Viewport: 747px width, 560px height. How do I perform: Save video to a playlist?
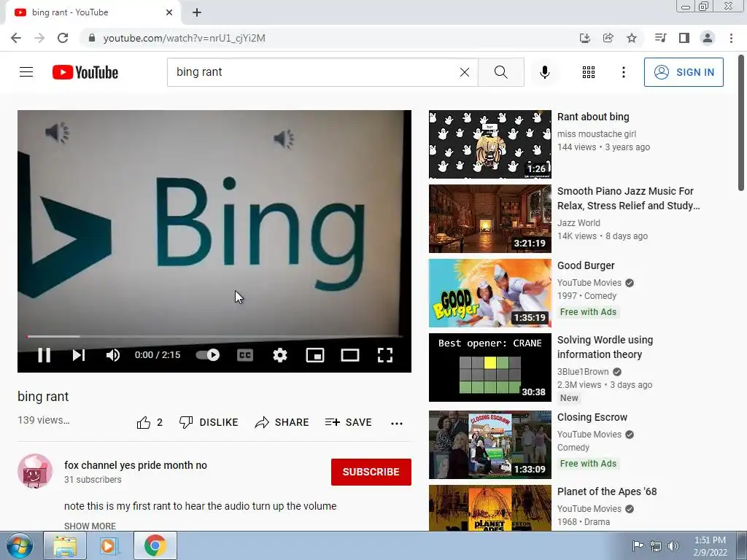pos(348,422)
